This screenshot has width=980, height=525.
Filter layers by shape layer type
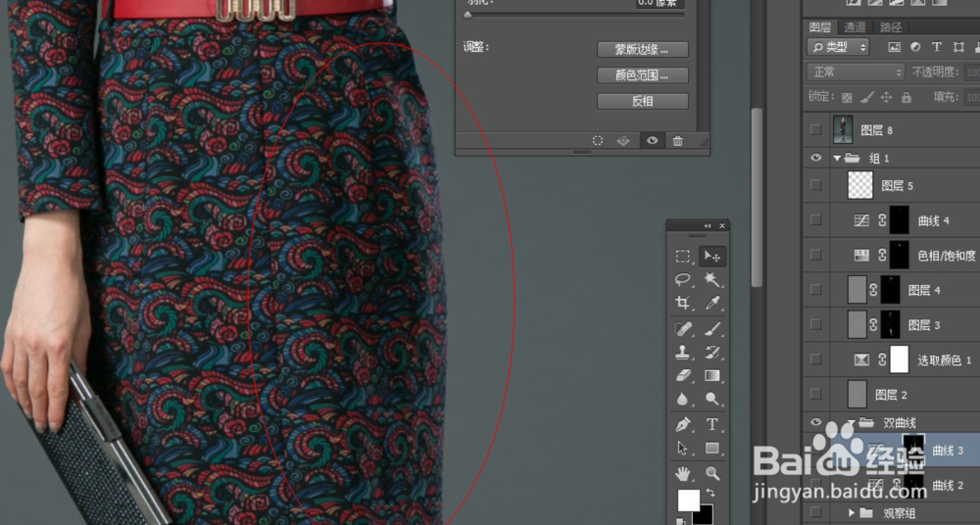[x=958, y=47]
